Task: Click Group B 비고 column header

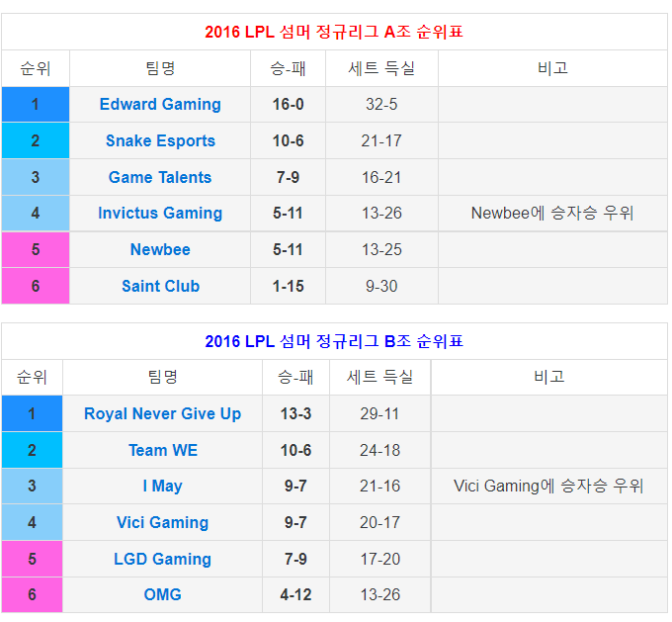Action: [548, 378]
